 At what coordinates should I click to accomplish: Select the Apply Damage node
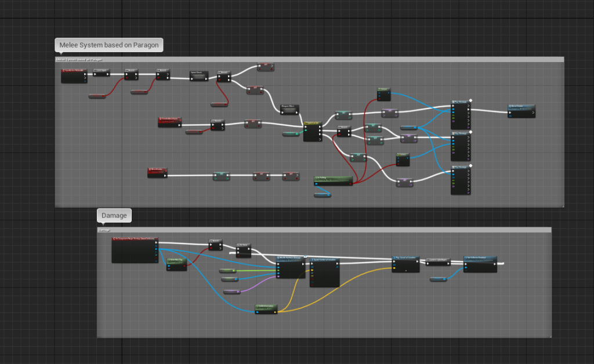[x=290, y=267]
